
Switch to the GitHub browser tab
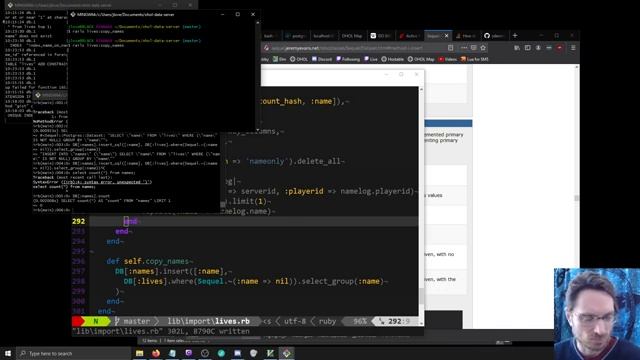tap(494, 36)
